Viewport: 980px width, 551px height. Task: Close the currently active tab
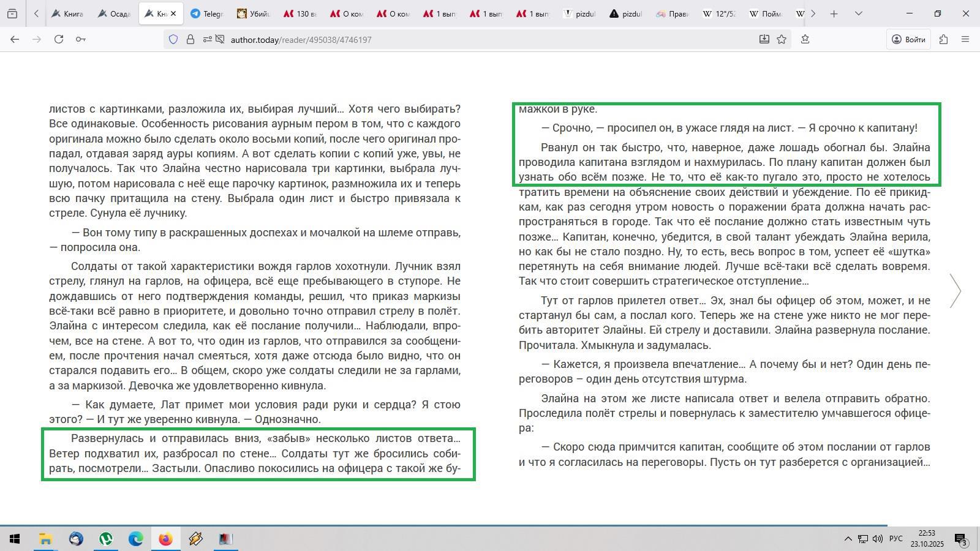(173, 13)
